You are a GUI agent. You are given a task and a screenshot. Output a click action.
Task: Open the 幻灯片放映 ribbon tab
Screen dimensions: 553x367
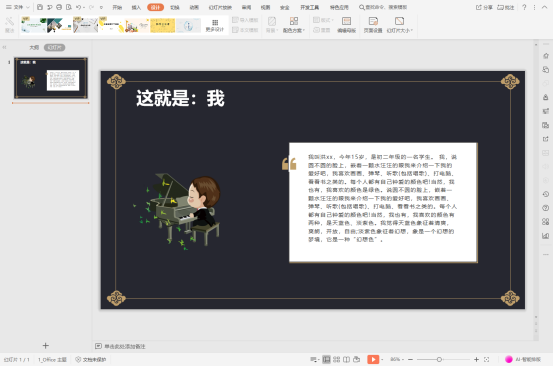pyautogui.click(x=220, y=7)
